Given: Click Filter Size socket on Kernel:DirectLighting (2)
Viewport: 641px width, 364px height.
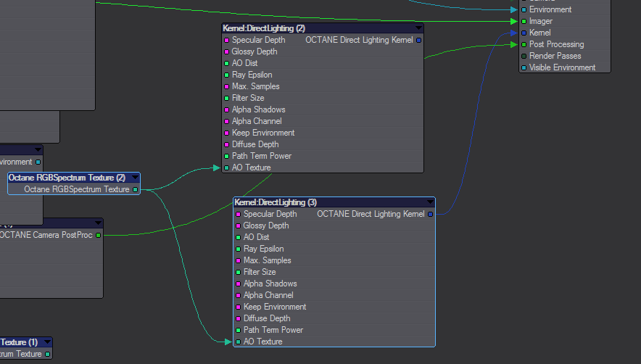Looking at the screenshot, I should coord(226,98).
